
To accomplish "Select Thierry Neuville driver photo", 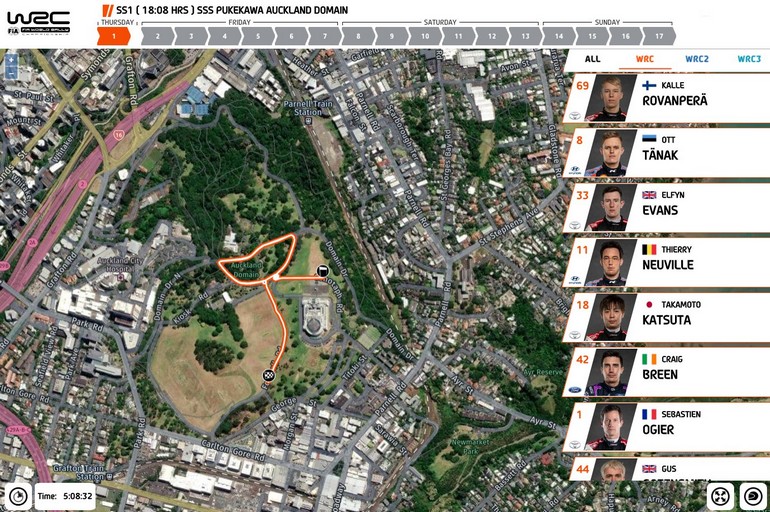I will click(612, 263).
